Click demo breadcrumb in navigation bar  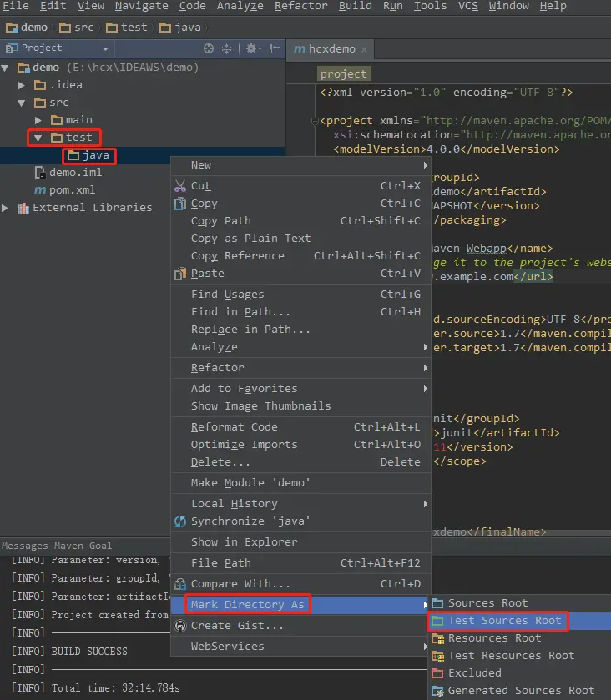27,28
